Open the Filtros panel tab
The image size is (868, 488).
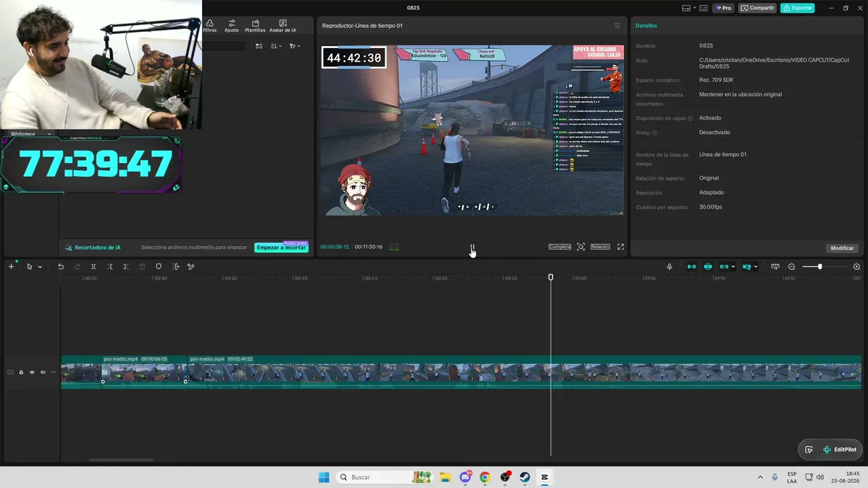tap(210, 26)
